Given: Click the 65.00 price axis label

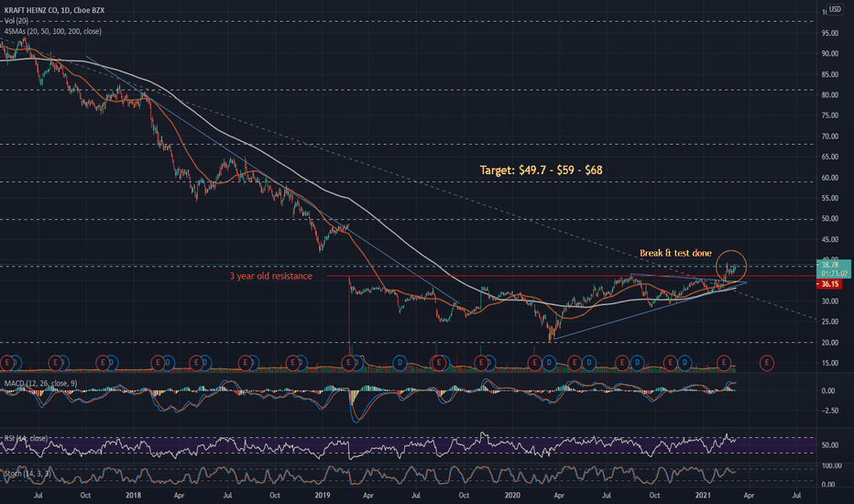Looking at the screenshot, I should coord(830,157).
